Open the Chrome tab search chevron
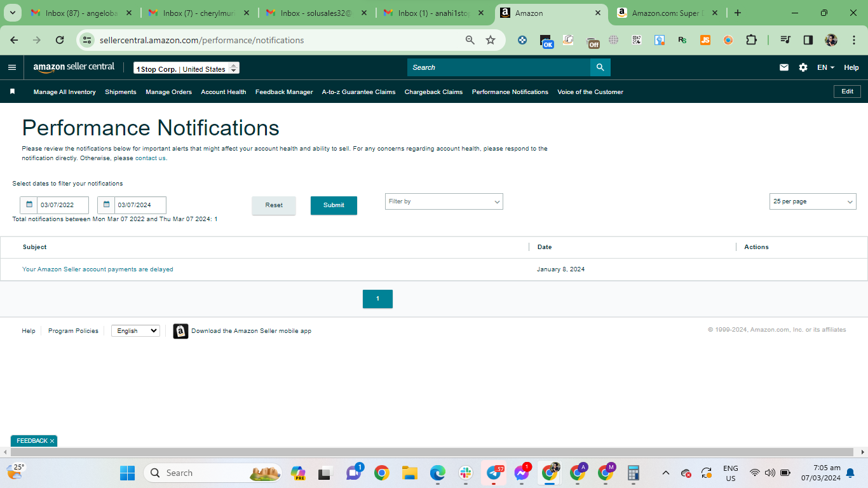This screenshot has height=488, width=868. 12,13
